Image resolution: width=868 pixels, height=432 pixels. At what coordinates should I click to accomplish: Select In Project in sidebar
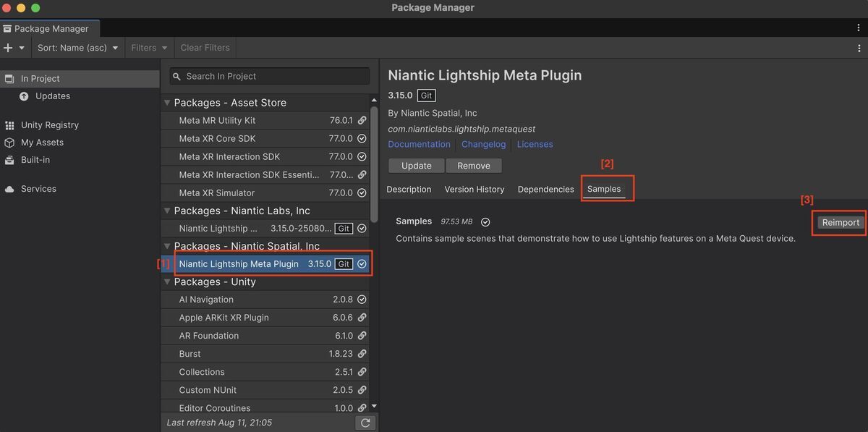pos(80,79)
